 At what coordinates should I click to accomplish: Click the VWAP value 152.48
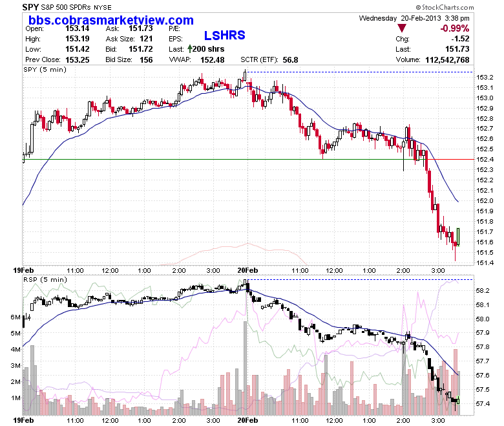pos(212,60)
